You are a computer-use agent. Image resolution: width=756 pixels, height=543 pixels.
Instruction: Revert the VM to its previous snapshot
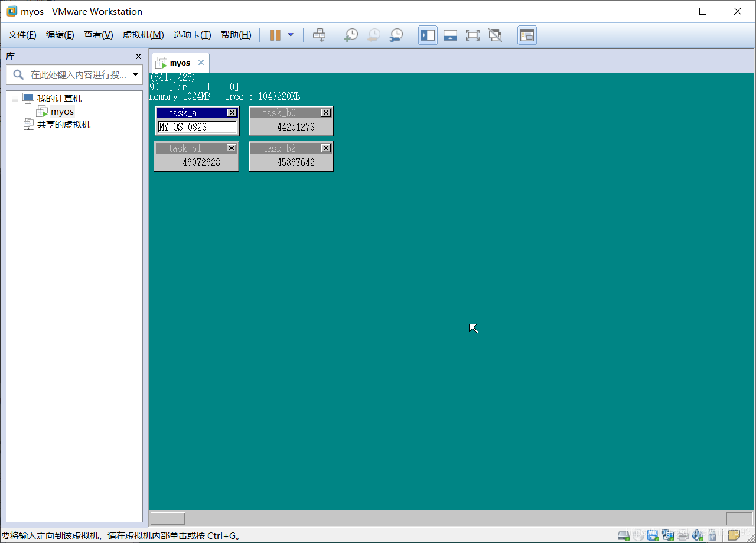(x=373, y=35)
